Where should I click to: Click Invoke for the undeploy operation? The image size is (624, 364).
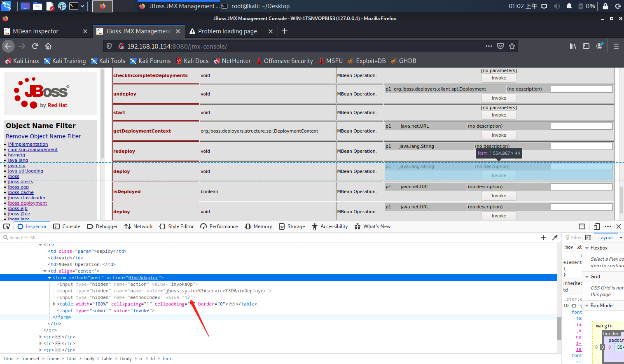[499, 98]
